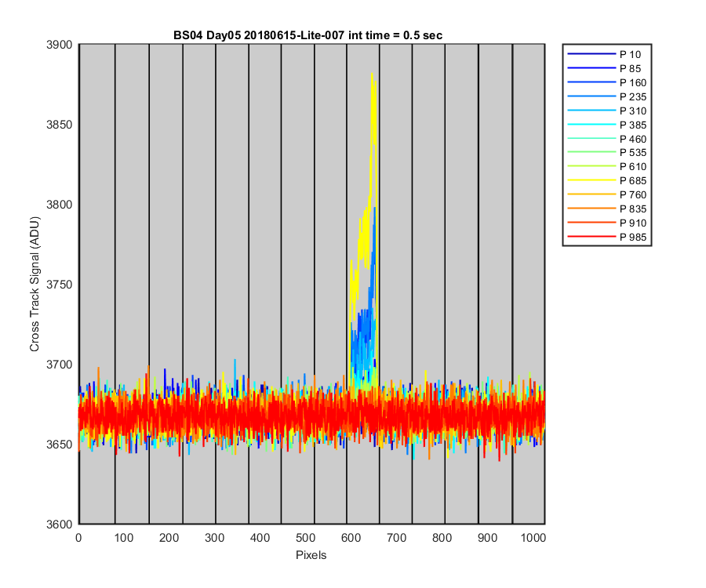Click the 3750 y-axis tick label
The image size is (706, 588).
[x=59, y=285]
